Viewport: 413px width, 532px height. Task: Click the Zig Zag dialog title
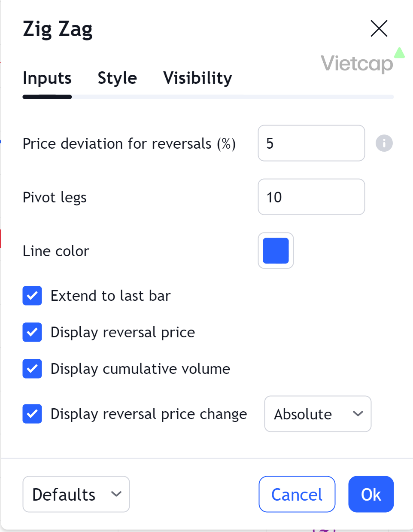(x=58, y=30)
